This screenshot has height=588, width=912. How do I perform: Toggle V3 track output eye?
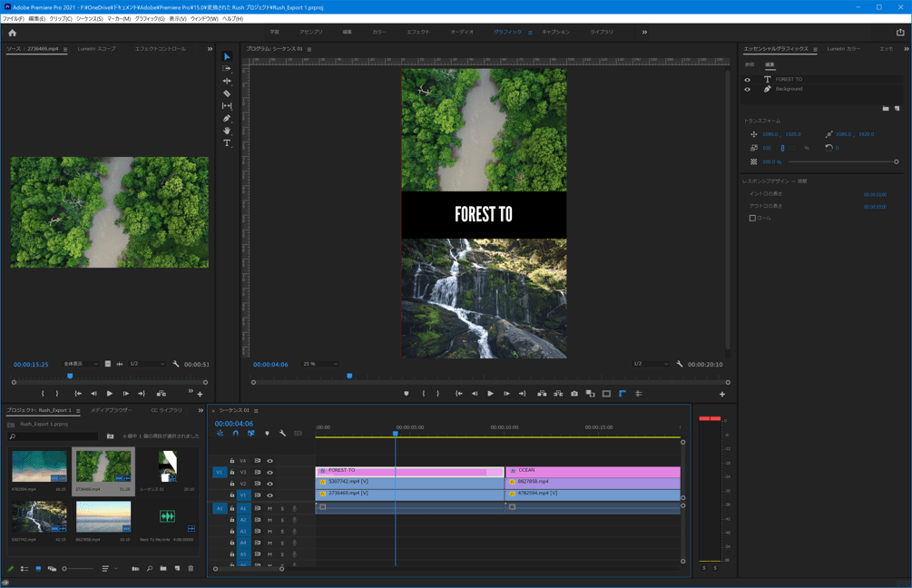click(x=270, y=472)
